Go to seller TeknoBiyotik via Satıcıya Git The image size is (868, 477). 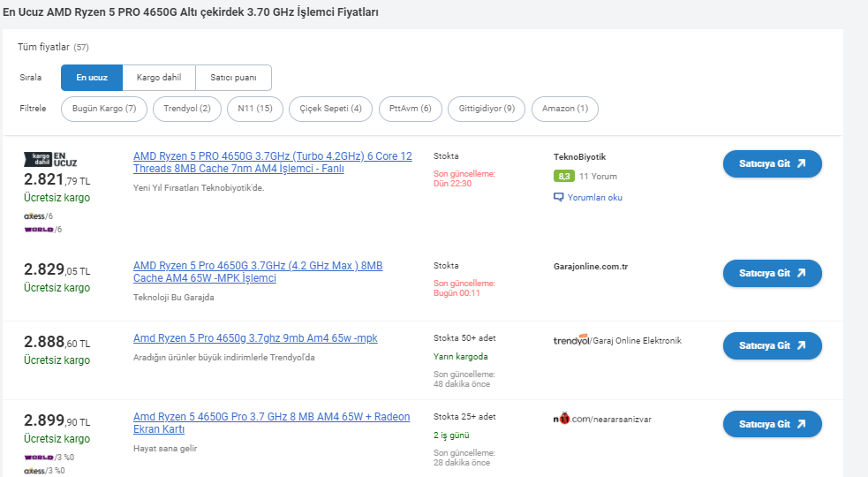(x=773, y=164)
